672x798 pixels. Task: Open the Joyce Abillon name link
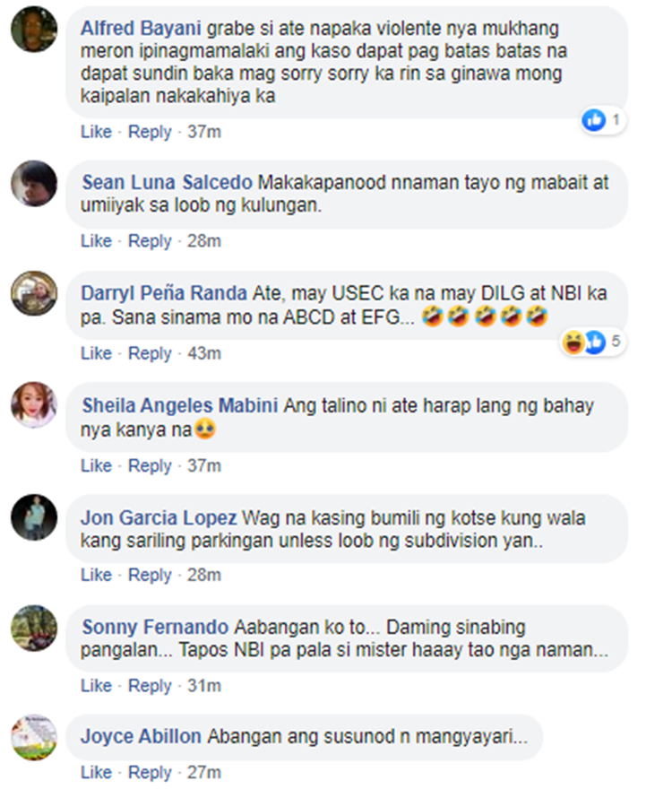141,736
